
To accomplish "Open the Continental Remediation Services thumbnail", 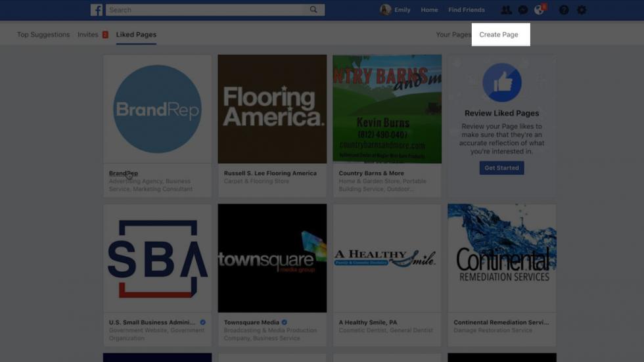I will click(x=502, y=258).
